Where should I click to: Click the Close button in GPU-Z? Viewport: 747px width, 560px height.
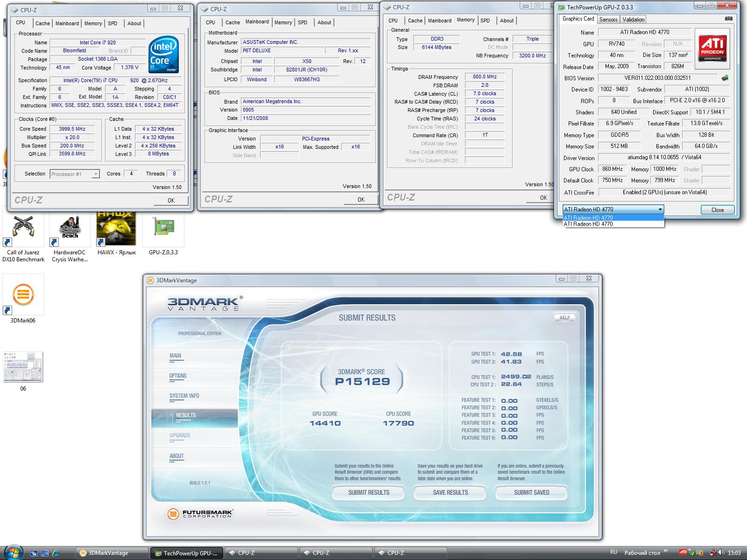[718, 210]
